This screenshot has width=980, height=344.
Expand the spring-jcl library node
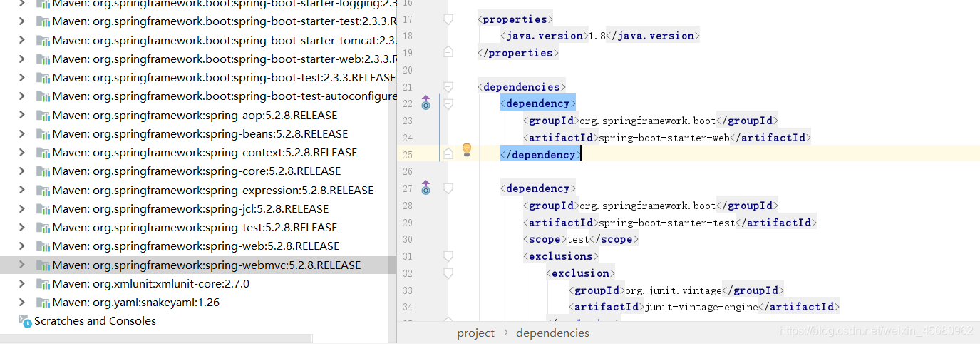[21, 208]
